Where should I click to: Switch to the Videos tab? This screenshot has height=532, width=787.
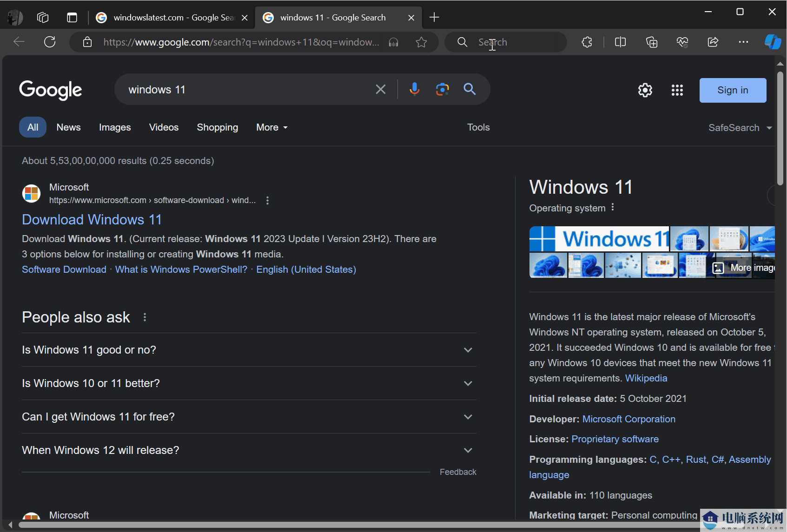coord(164,127)
